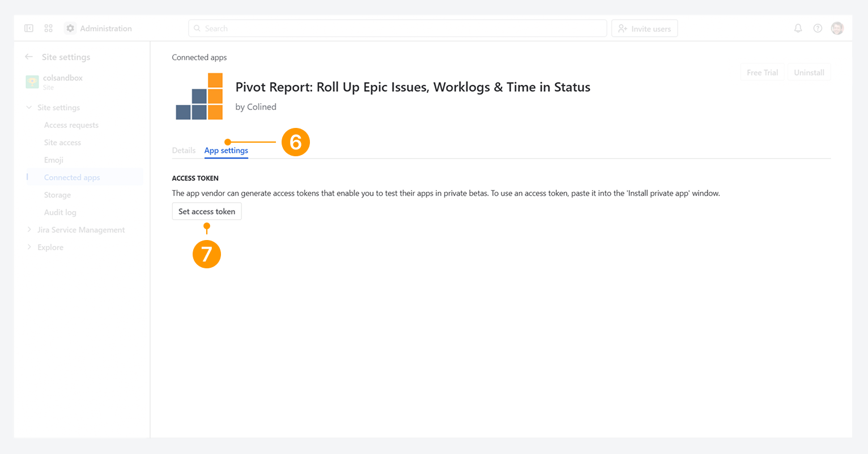The height and width of the screenshot is (454, 868).
Task: Expand the Explore section
Action: pyautogui.click(x=29, y=247)
